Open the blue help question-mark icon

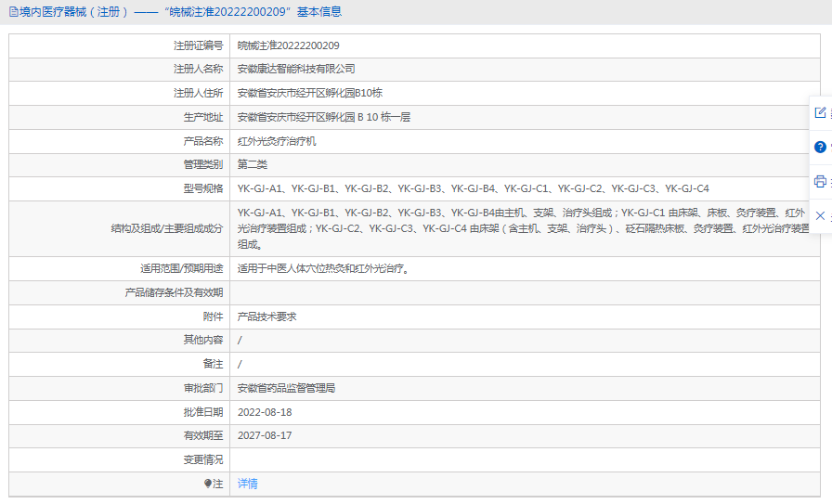pos(820,147)
